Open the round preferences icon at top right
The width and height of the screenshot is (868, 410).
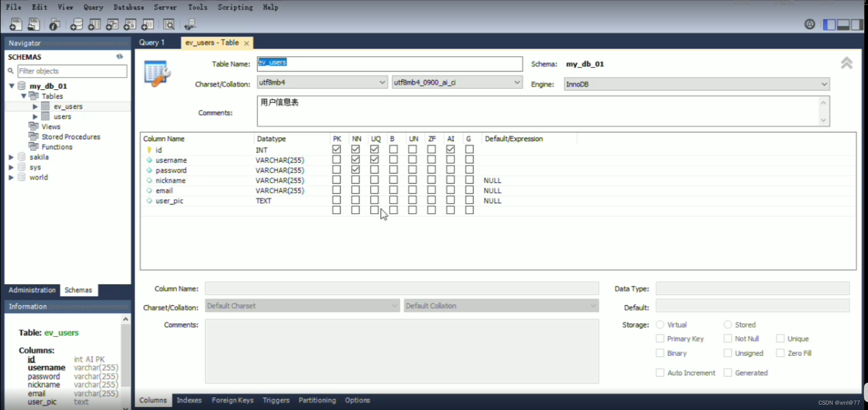point(809,24)
